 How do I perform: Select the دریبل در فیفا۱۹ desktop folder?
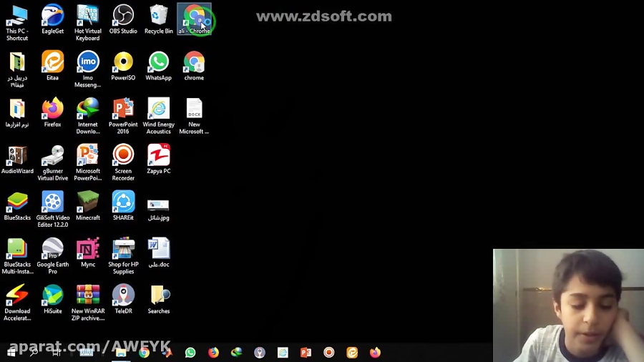(17, 70)
